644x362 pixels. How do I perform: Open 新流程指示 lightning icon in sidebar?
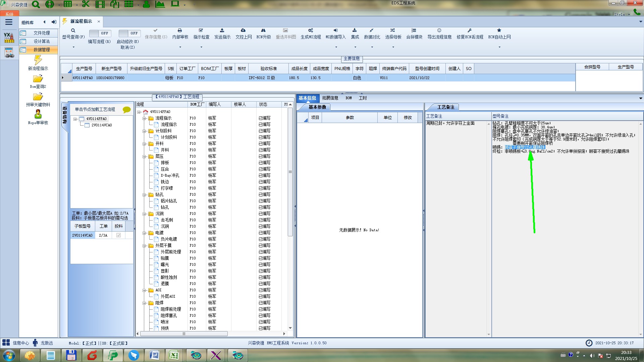pyautogui.click(x=38, y=60)
